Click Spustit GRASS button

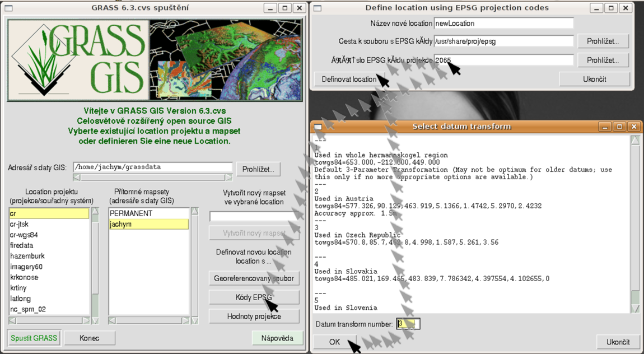click(x=34, y=338)
